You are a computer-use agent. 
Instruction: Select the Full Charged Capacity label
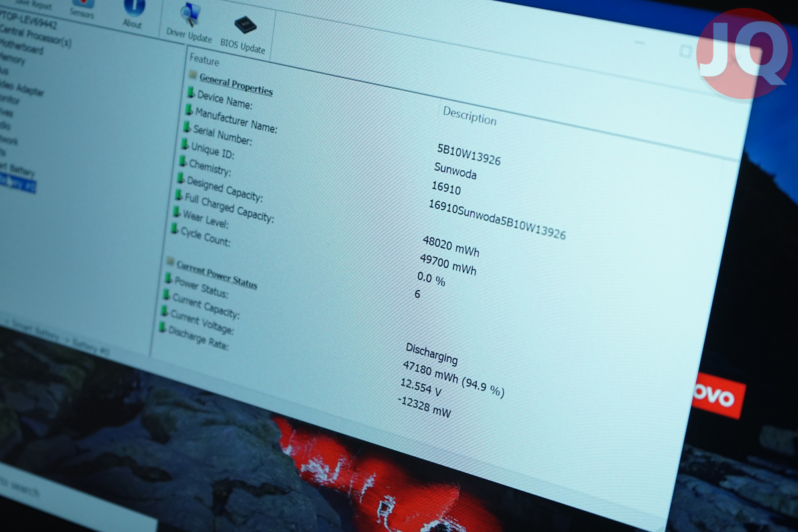229,207
